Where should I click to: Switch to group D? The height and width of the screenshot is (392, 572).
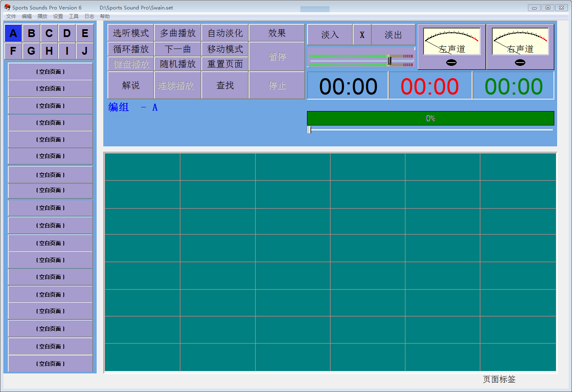pos(67,33)
